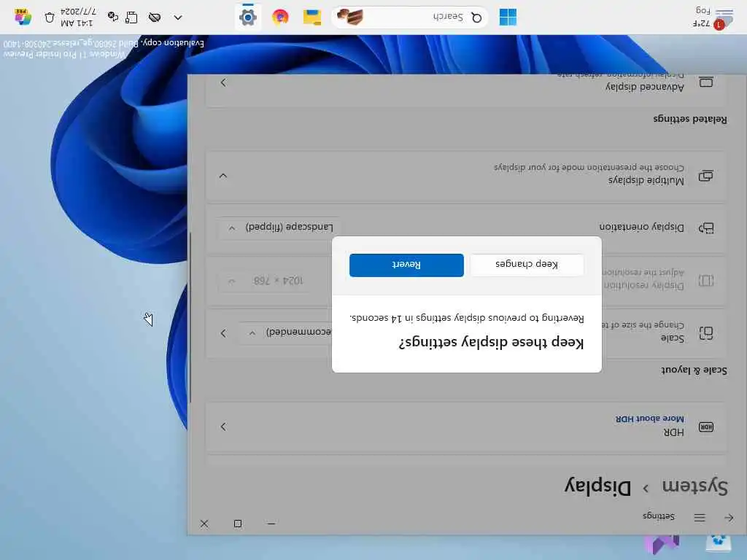Collapse the Multiple displays section
The width and height of the screenshot is (747, 560).
[223, 176]
